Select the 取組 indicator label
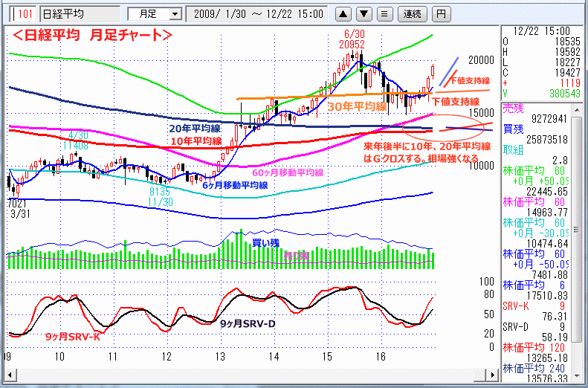This screenshot has width=588, height=388. pos(513,150)
